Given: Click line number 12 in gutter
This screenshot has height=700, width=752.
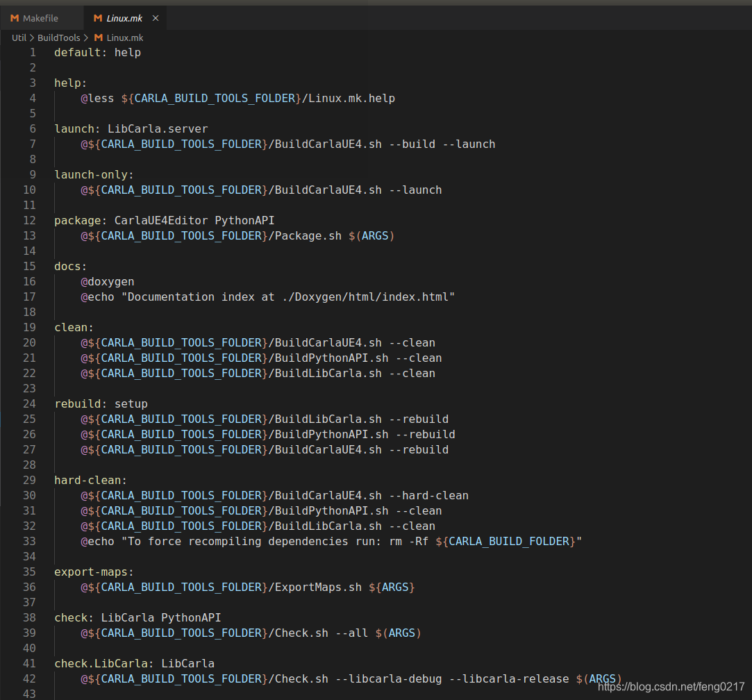Looking at the screenshot, I should pos(29,221).
